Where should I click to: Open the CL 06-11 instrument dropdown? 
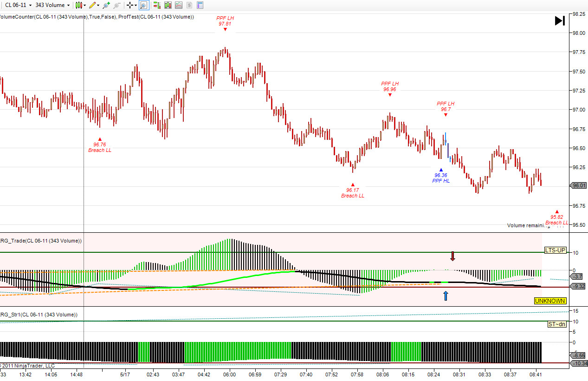(x=18, y=5)
